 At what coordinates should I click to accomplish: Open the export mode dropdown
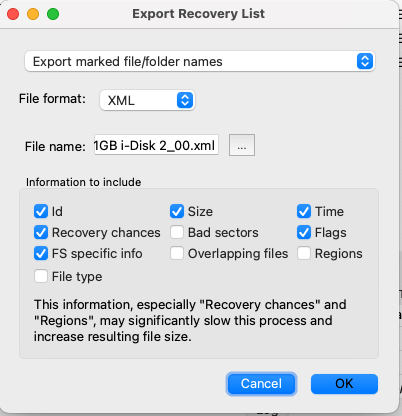(200, 61)
